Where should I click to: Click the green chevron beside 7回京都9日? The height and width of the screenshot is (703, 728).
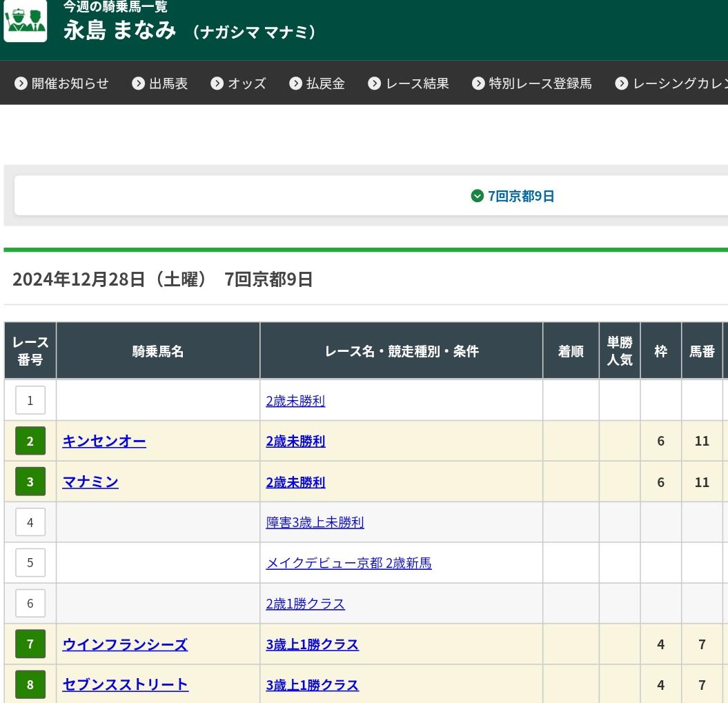tap(477, 197)
